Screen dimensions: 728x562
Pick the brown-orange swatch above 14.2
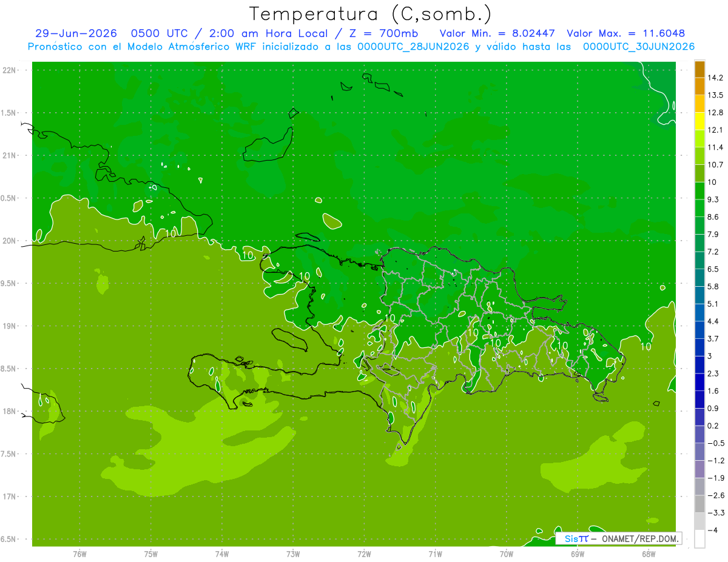click(x=699, y=70)
